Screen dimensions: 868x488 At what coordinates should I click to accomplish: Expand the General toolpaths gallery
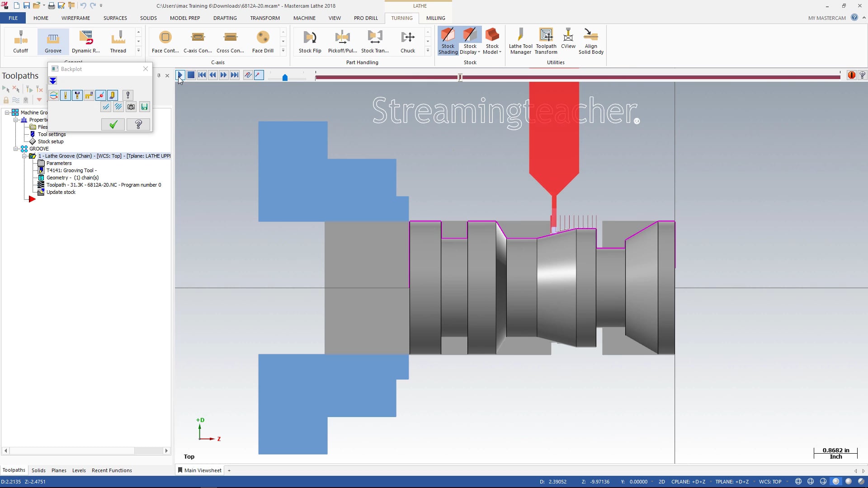[138, 51]
